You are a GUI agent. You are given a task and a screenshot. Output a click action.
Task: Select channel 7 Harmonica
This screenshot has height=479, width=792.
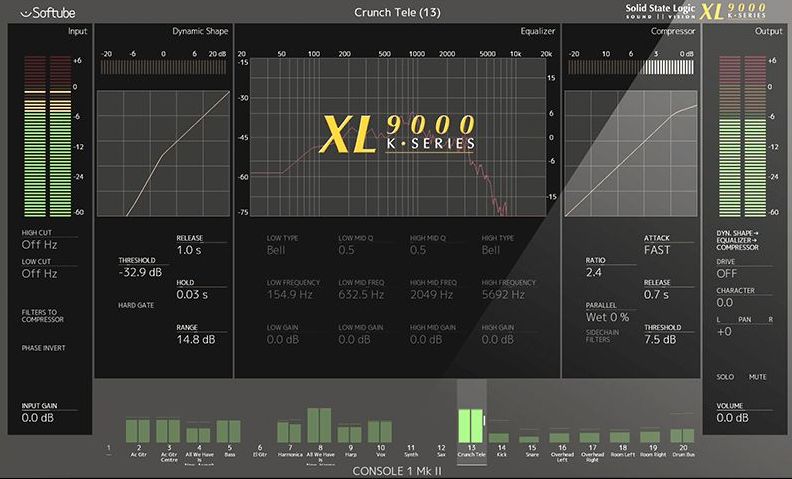pos(289,439)
